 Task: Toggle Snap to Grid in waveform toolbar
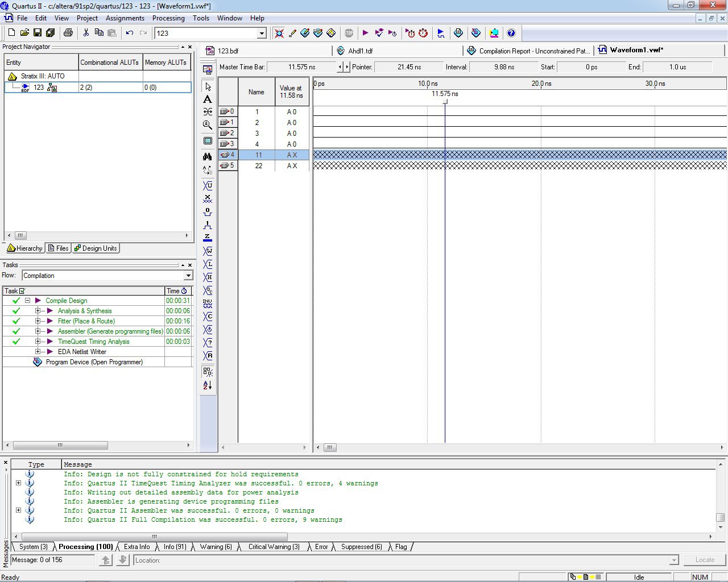[x=208, y=372]
